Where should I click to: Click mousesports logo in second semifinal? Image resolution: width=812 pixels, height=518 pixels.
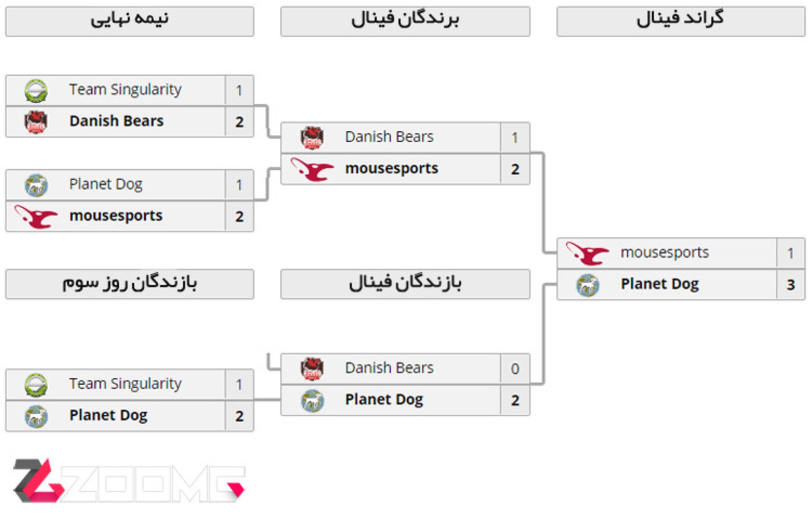point(36,216)
